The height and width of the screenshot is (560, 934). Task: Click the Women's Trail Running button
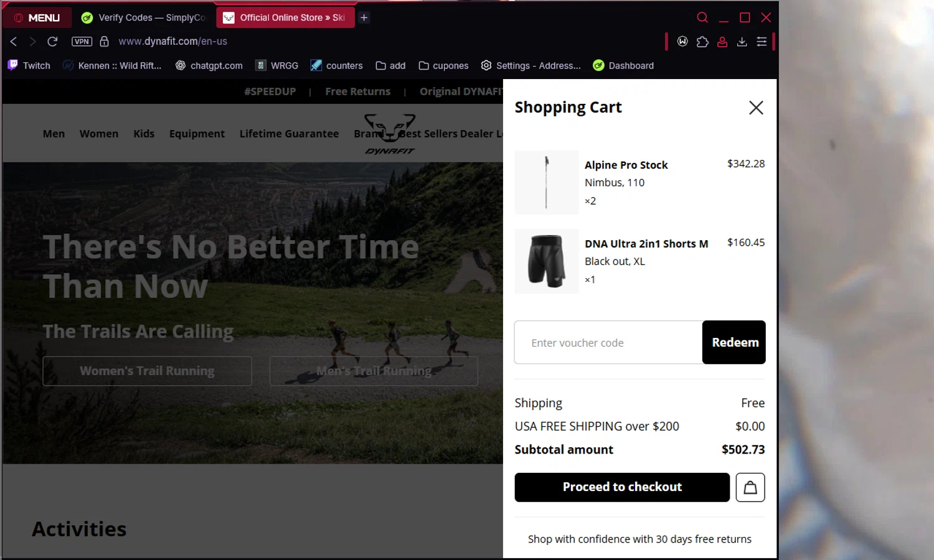(x=147, y=371)
